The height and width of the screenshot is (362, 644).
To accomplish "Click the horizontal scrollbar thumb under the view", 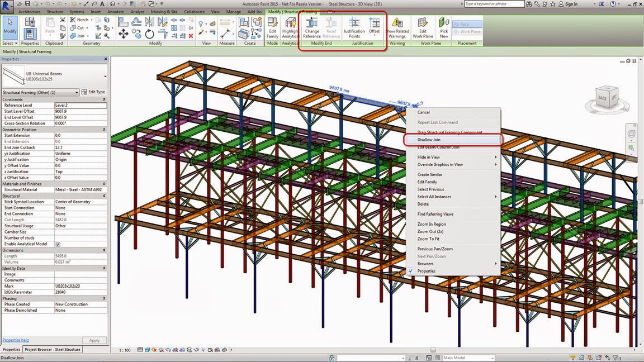I will (x=433, y=350).
